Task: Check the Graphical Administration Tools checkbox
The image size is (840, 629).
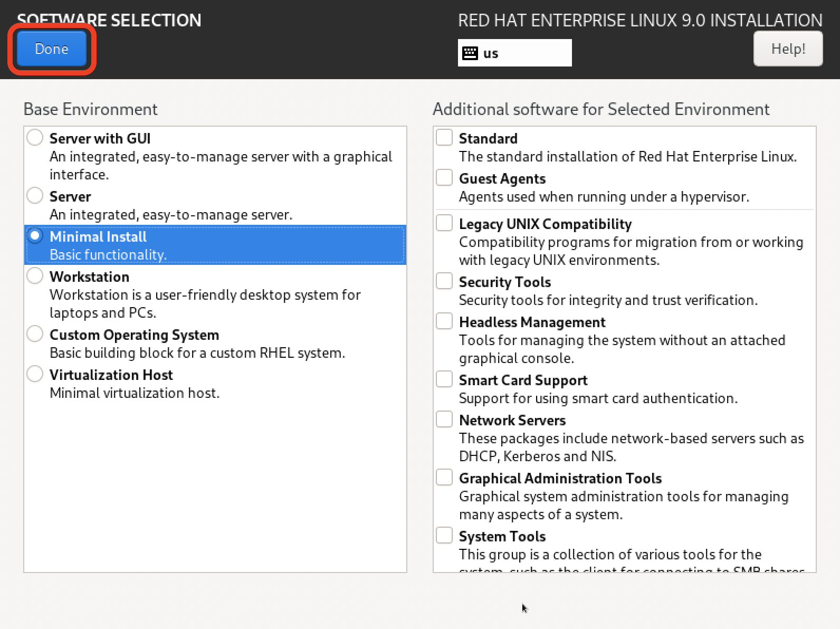Action: [444, 478]
